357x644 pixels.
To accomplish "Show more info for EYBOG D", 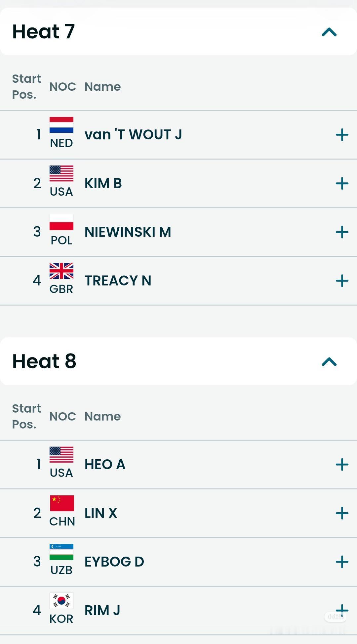I will tap(342, 562).
